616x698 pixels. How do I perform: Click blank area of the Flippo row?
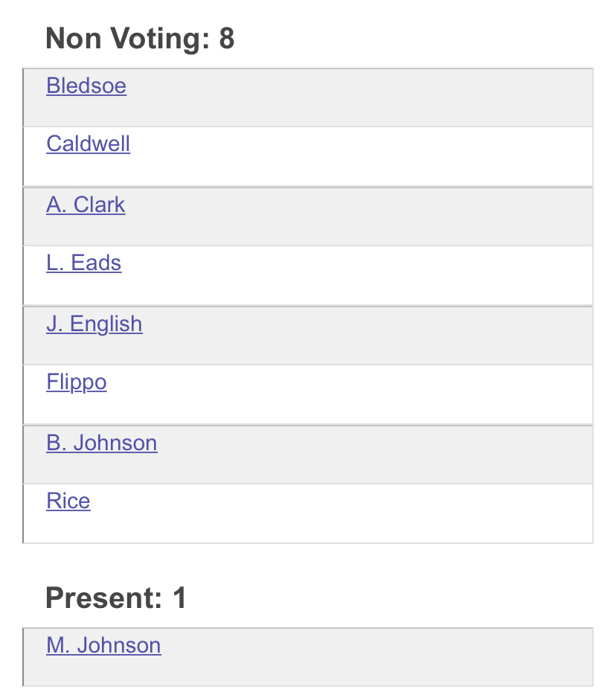[x=372, y=394]
